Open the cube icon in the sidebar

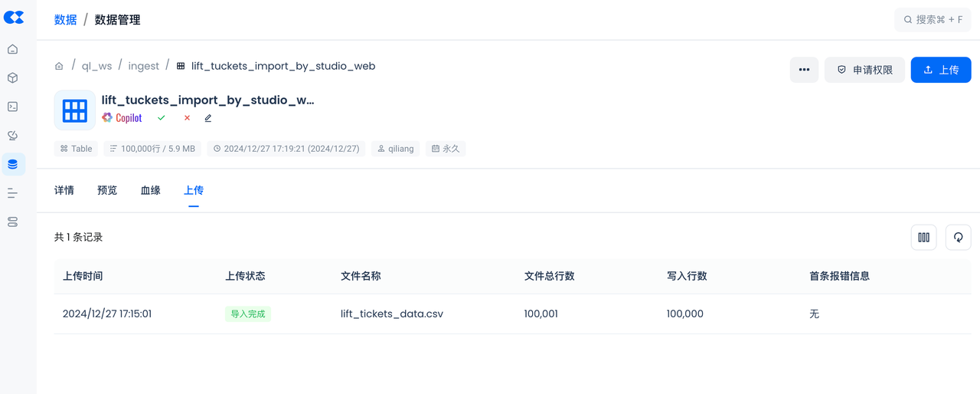[12, 78]
